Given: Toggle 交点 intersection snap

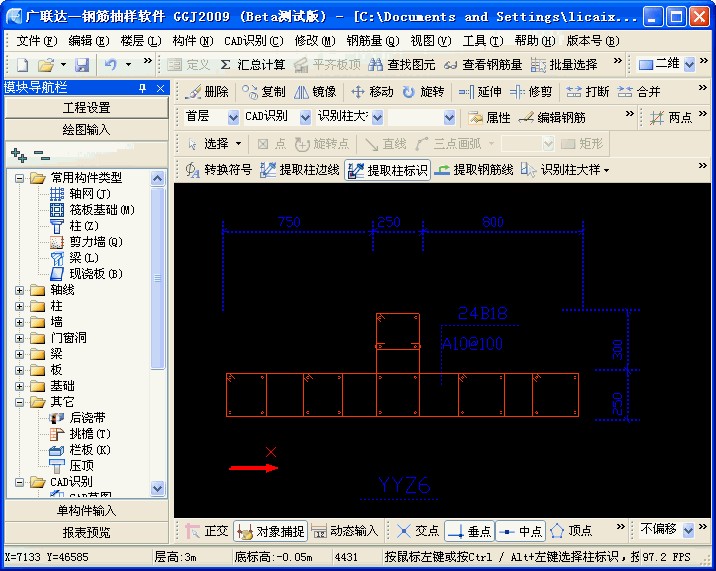Looking at the screenshot, I should coord(418,531).
